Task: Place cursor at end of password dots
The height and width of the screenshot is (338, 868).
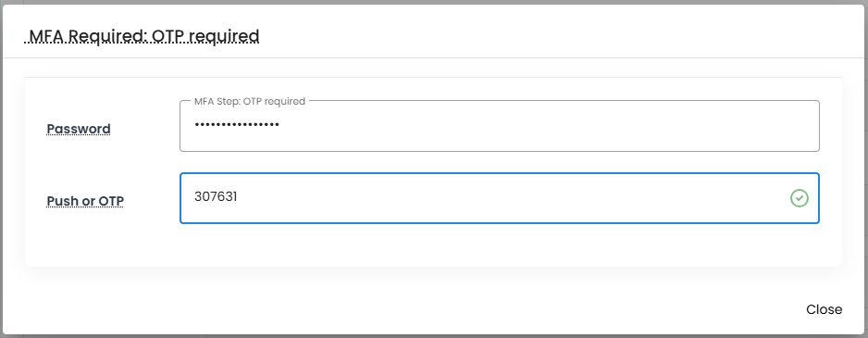Action: click(x=279, y=125)
